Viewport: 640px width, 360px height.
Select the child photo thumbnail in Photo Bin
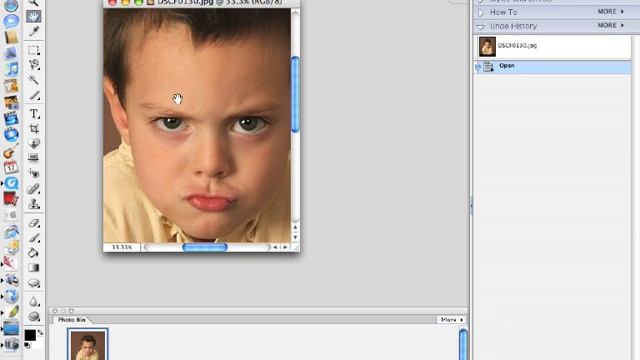point(88,344)
